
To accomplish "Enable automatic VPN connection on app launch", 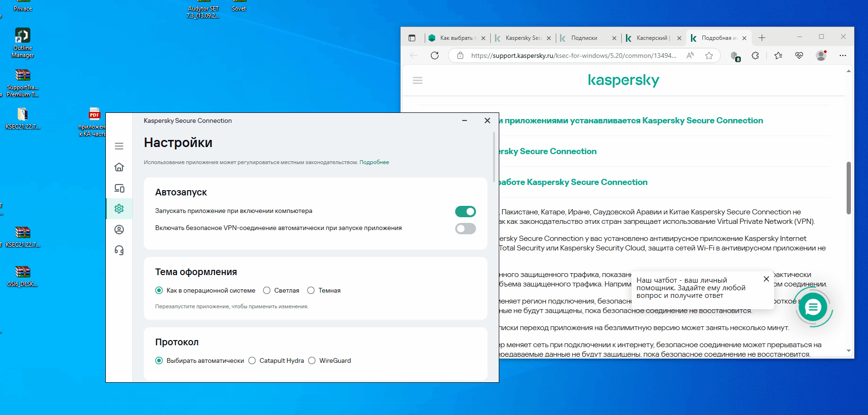I will (466, 229).
